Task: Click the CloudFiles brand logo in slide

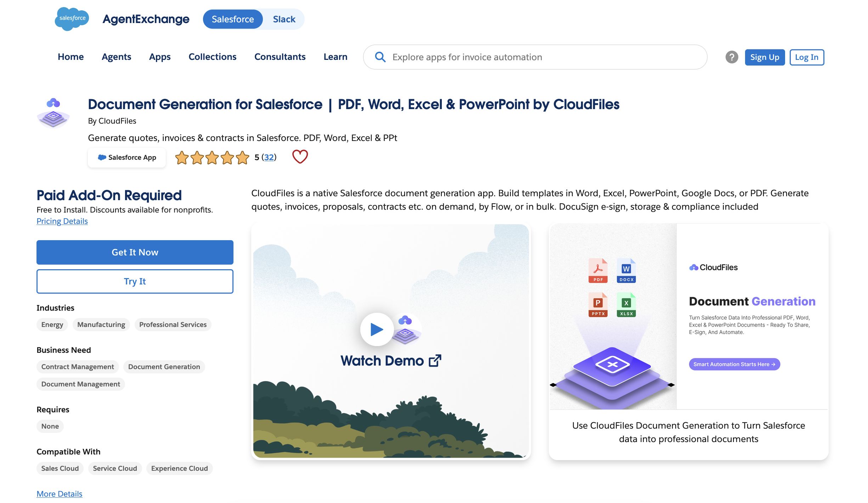Action: click(x=714, y=267)
